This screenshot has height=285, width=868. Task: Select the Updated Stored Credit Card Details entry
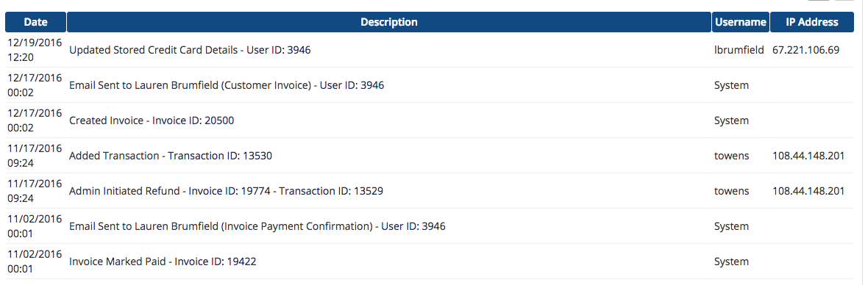coord(190,50)
